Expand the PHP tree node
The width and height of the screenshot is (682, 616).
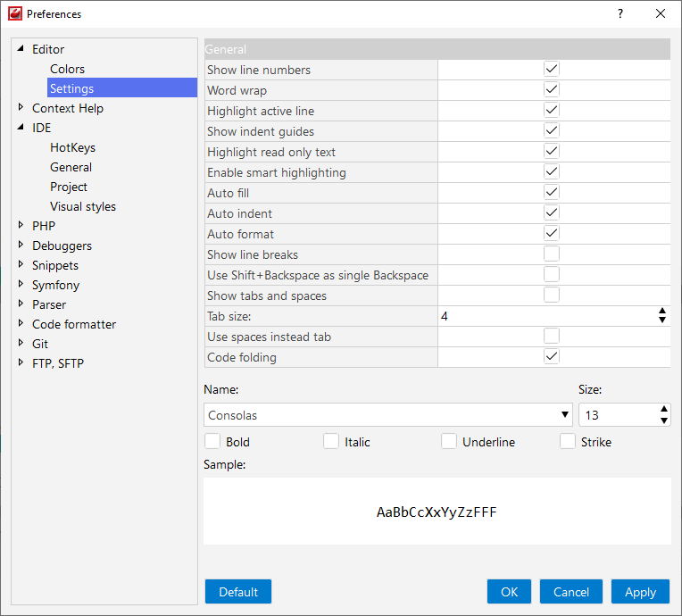[x=21, y=225]
